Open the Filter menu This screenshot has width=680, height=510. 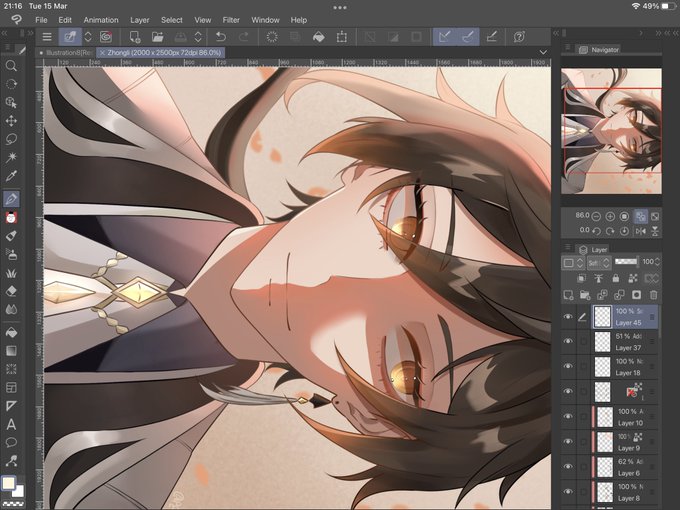pos(231,20)
